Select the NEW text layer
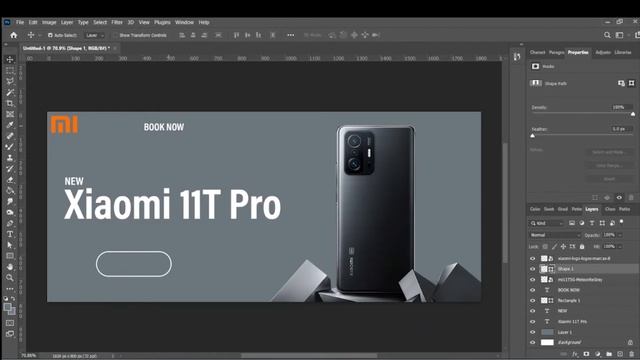The image size is (640, 360). [x=562, y=311]
